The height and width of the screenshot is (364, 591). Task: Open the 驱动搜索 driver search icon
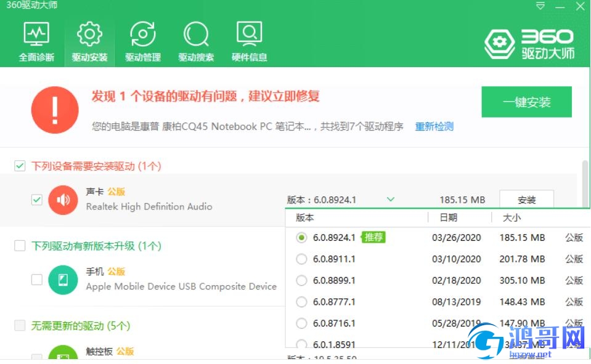click(x=196, y=34)
